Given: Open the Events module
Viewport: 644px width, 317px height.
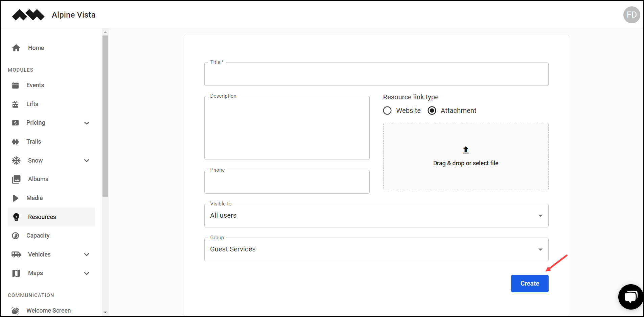Looking at the screenshot, I should coord(51,85).
